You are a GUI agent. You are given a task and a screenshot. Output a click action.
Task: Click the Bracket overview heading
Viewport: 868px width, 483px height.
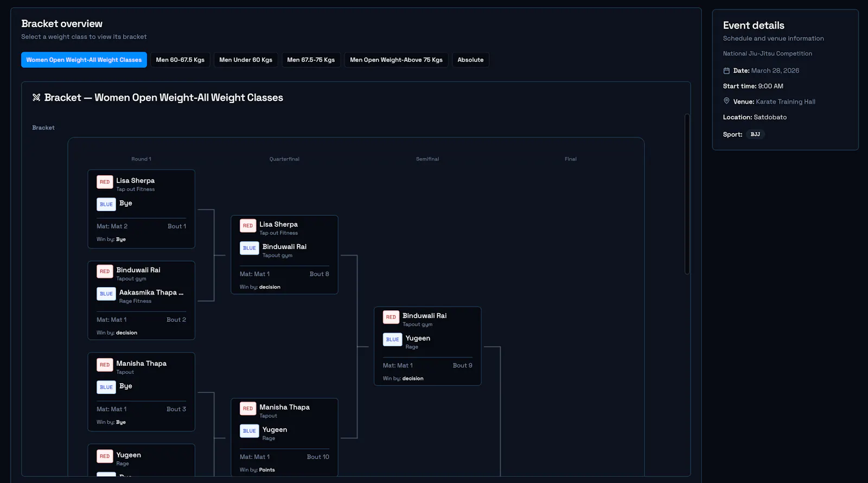pos(62,24)
